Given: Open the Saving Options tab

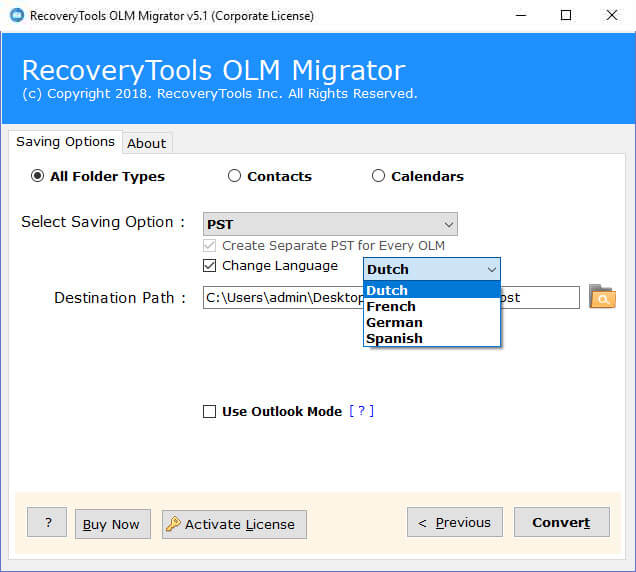Looking at the screenshot, I should [x=65, y=142].
